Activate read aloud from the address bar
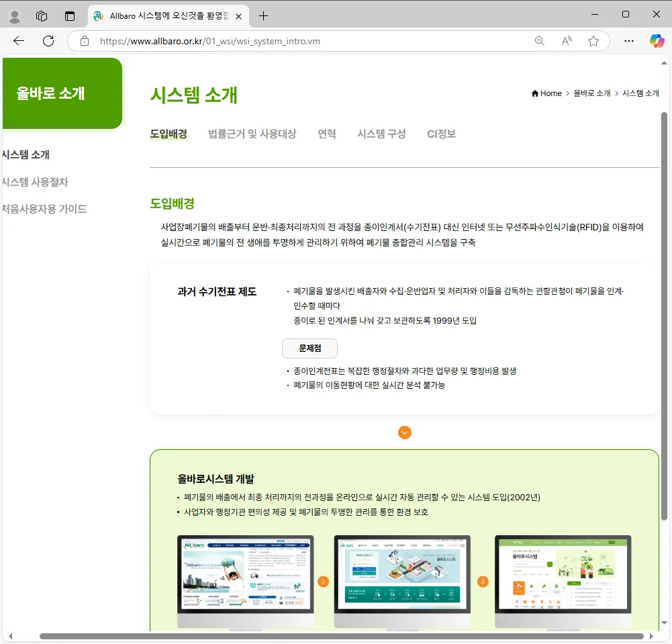Image resolution: width=672 pixels, height=644 pixels. coord(566,41)
